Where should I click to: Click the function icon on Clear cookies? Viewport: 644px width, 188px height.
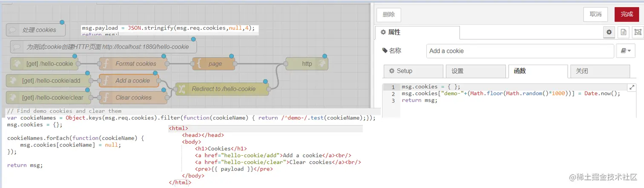(106, 97)
